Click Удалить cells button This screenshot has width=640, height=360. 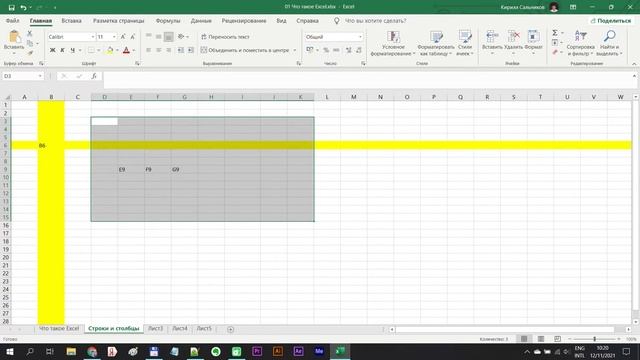(513, 43)
